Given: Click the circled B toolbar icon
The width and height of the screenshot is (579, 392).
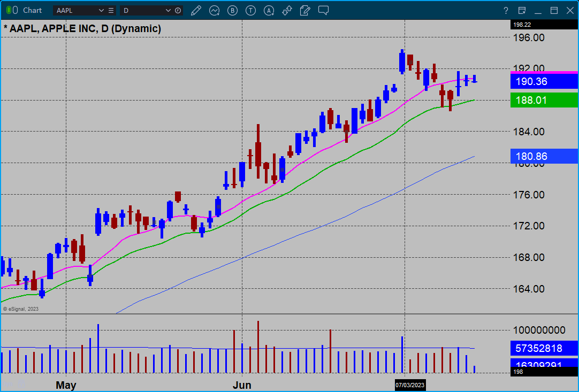Looking at the screenshot, I should tap(232, 10).
